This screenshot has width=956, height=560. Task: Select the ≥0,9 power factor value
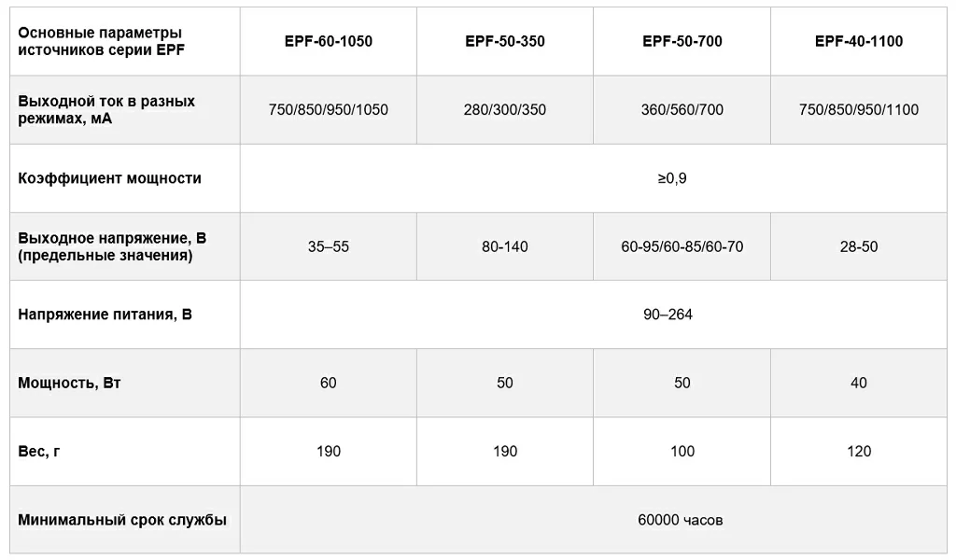point(671,178)
